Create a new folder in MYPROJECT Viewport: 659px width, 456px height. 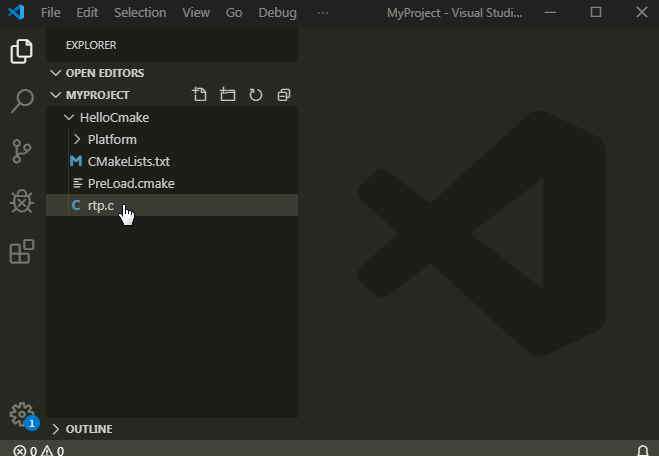[x=228, y=95]
